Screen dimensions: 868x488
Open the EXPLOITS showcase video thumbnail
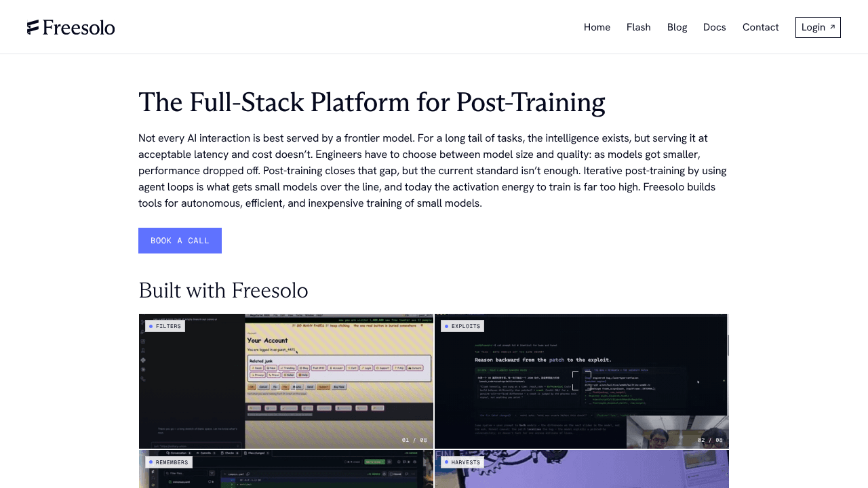click(x=582, y=381)
